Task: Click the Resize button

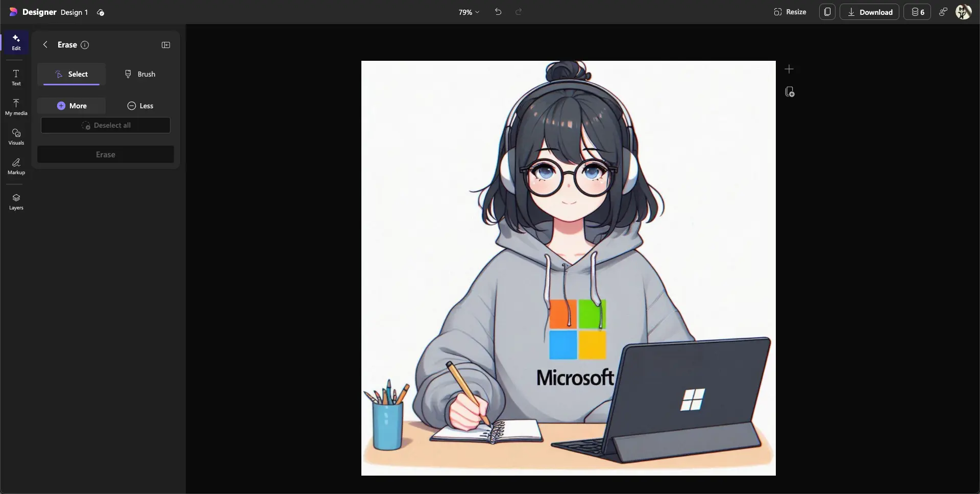Action: (x=790, y=12)
